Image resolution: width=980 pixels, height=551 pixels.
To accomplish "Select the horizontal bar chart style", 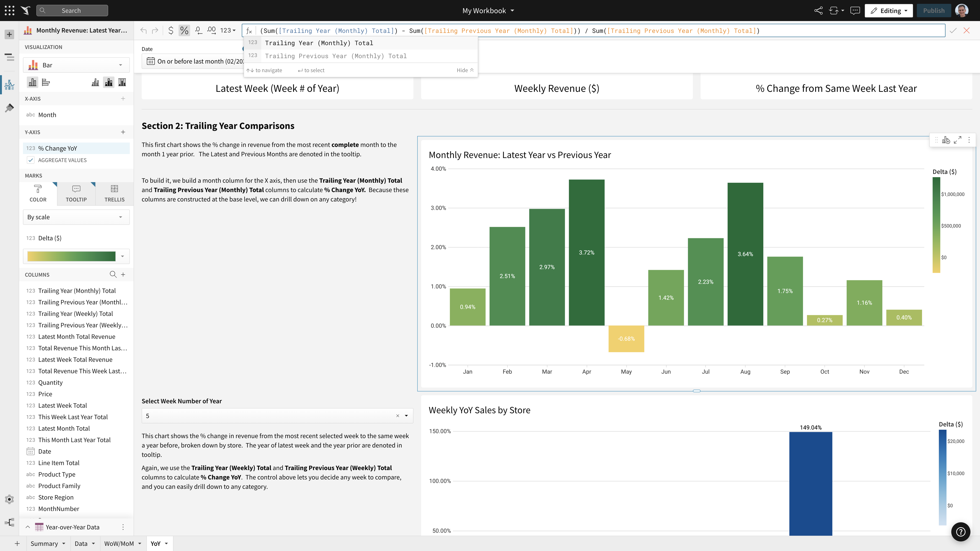I will [46, 82].
